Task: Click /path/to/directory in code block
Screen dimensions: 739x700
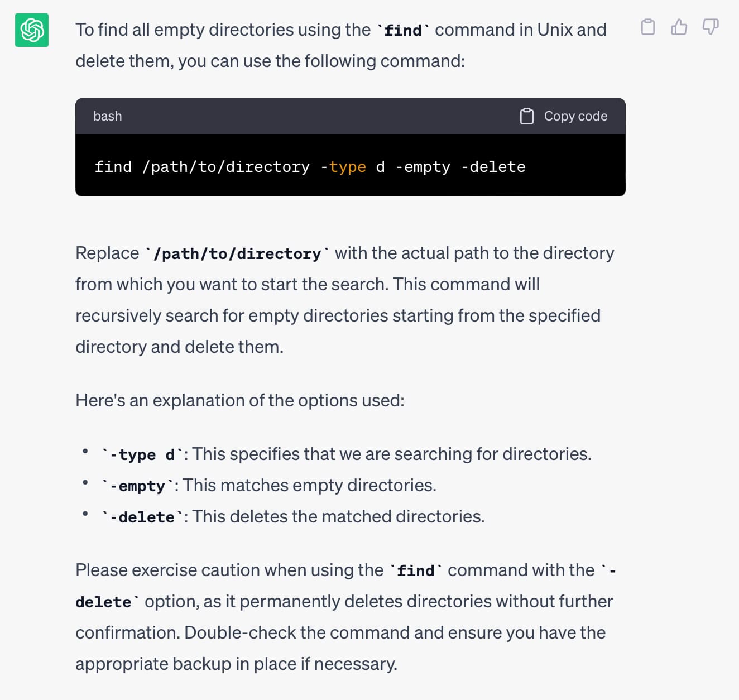Action: [x=226, y=167]
